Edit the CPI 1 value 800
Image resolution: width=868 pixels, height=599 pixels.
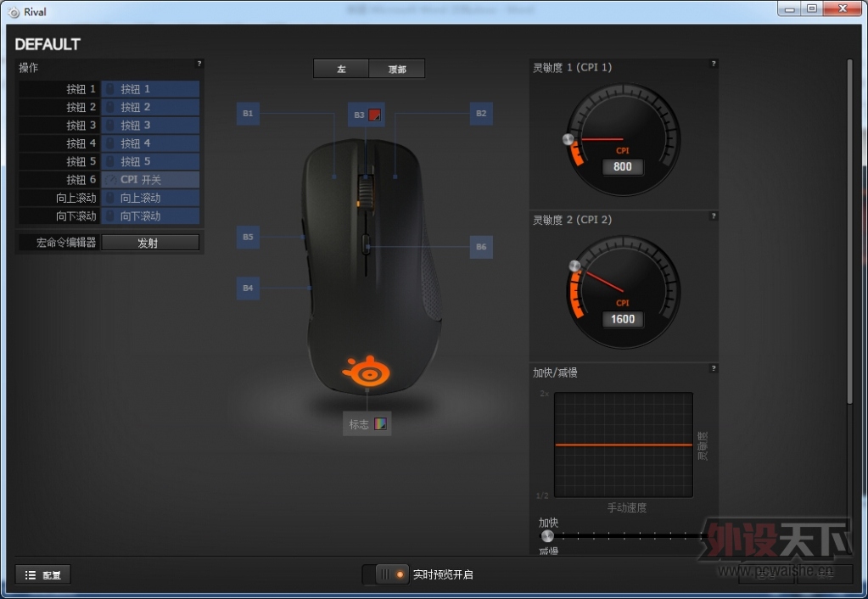pos(623,166)
